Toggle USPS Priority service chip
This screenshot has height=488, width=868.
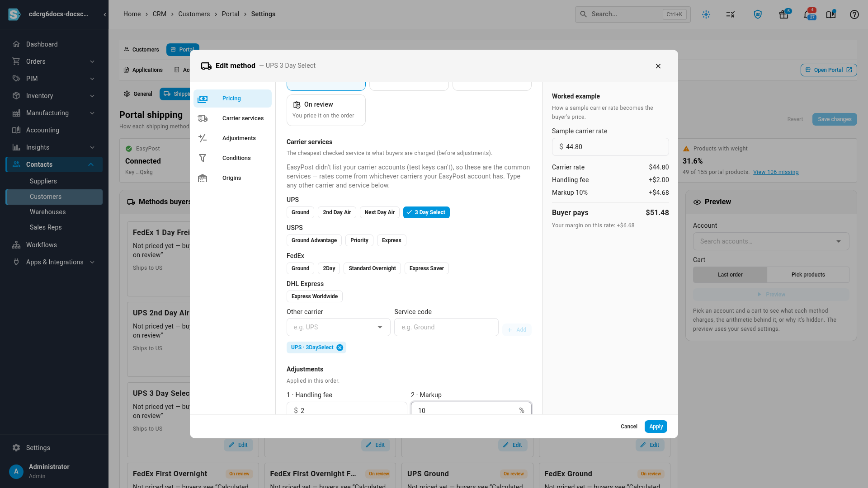[x=359, y=240]
